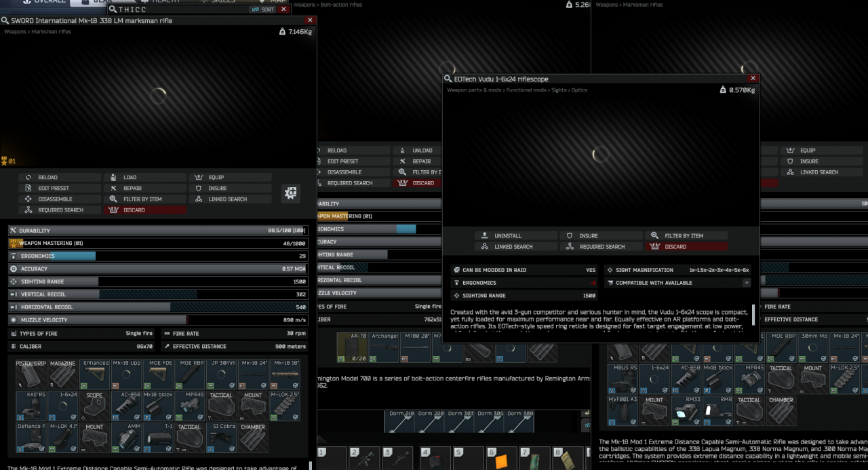Click UNLOAD in the bolt-action rifle window
Viewport: 868px width, 470px height.
click(x=418, y=151)
